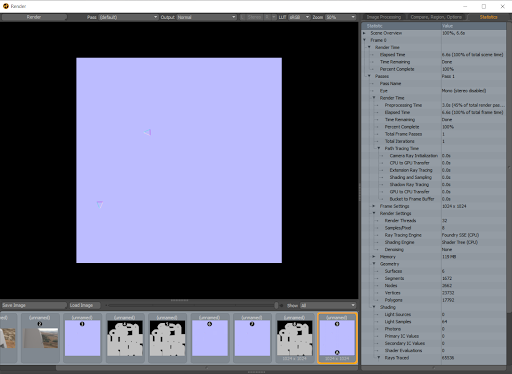Click the Modo app icon in title bar

click(5, 6)
